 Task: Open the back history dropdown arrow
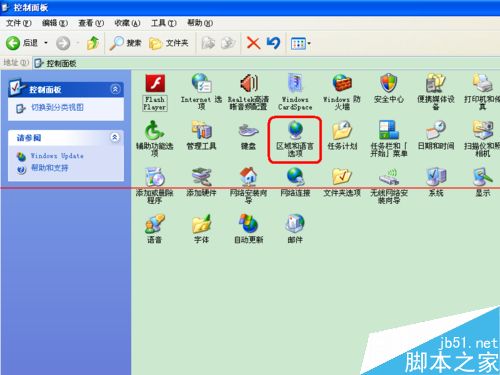click(x=46, y=43)
